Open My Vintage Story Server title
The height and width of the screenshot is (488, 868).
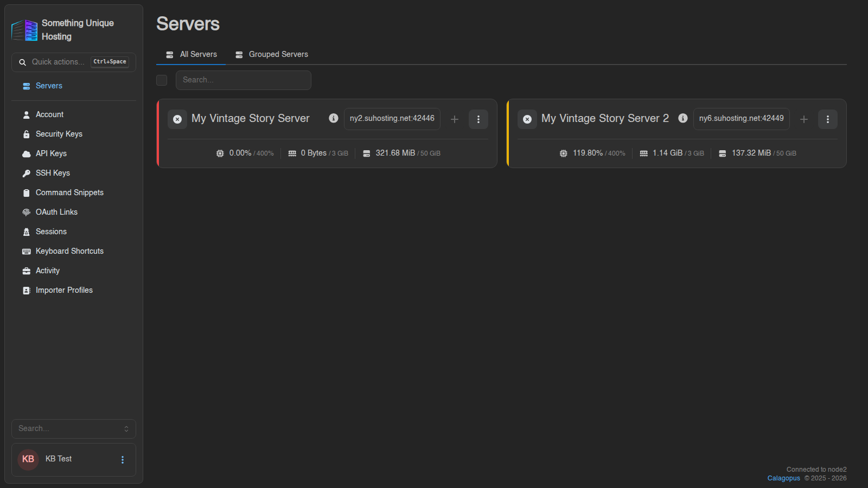pyautogui.click(x=251, y=118)
